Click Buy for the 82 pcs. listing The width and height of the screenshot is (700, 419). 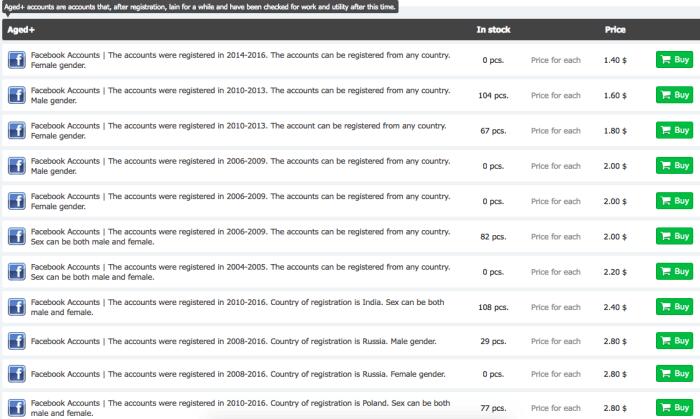(673, 236)
